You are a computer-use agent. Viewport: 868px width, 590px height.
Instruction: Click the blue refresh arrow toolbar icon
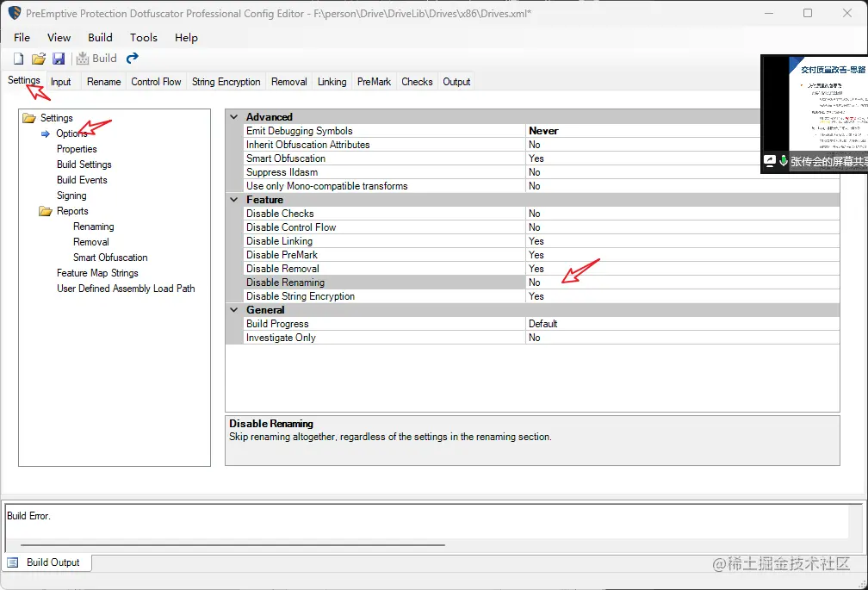133,58
